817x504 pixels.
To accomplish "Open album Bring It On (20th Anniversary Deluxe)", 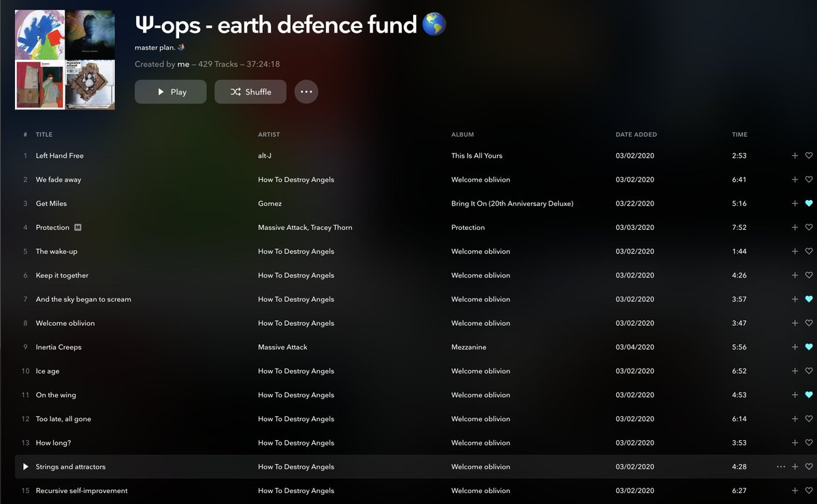I will pyautogui.click(x=512, y=203).
